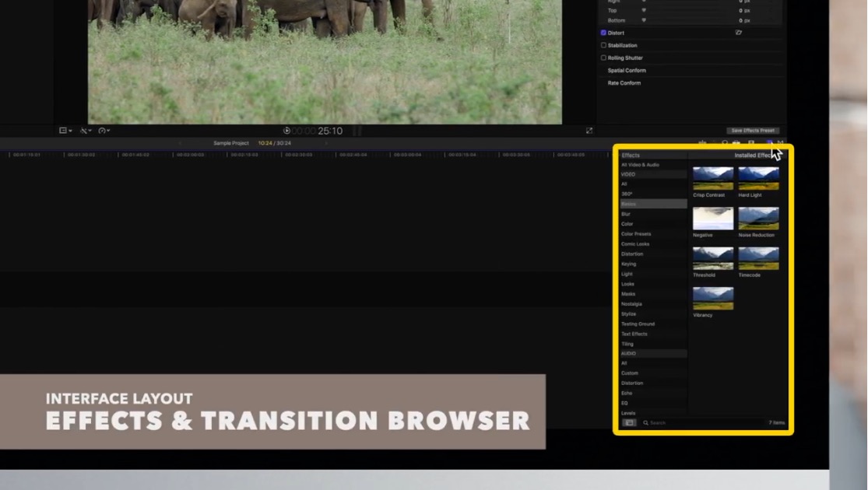Select the Threshold effect thumbnail

pos(713,258)
